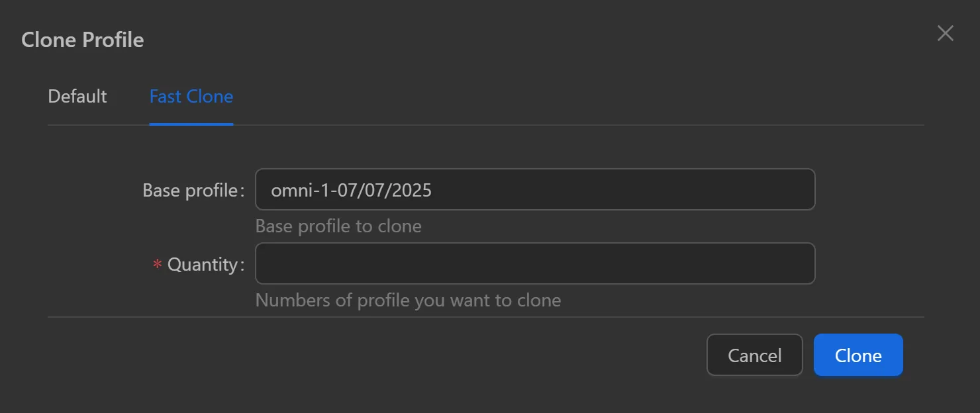
Task: Switch to the Default tab
Action: pos(77,97)
